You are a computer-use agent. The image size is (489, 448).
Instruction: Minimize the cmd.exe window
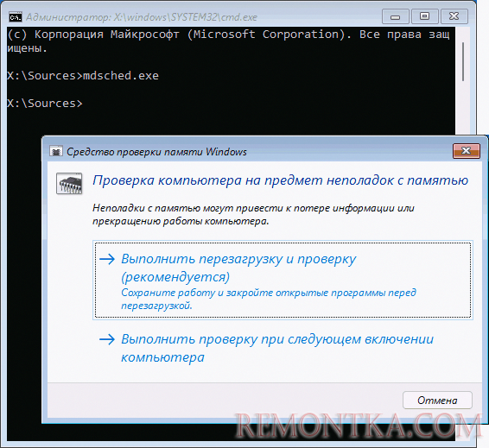pos(395,16)
